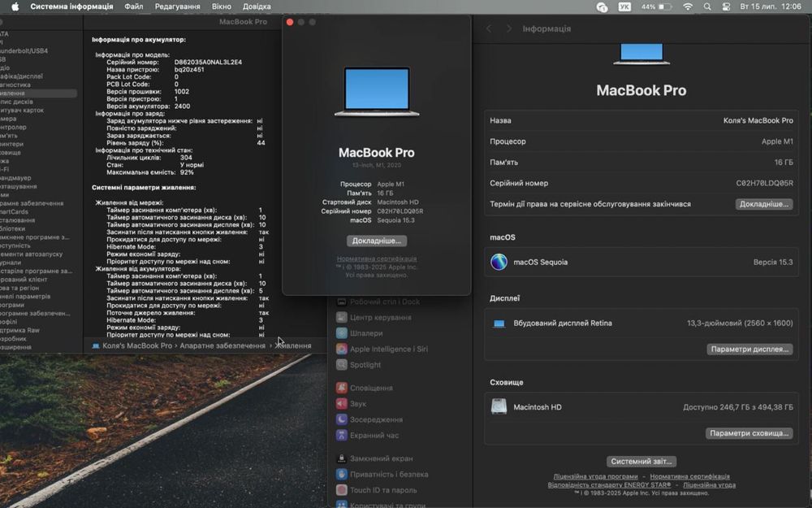Image resolution: width=812 pixels, height=508 pixels.
Task: Open the Довідка menu
Action: point(257,7)
